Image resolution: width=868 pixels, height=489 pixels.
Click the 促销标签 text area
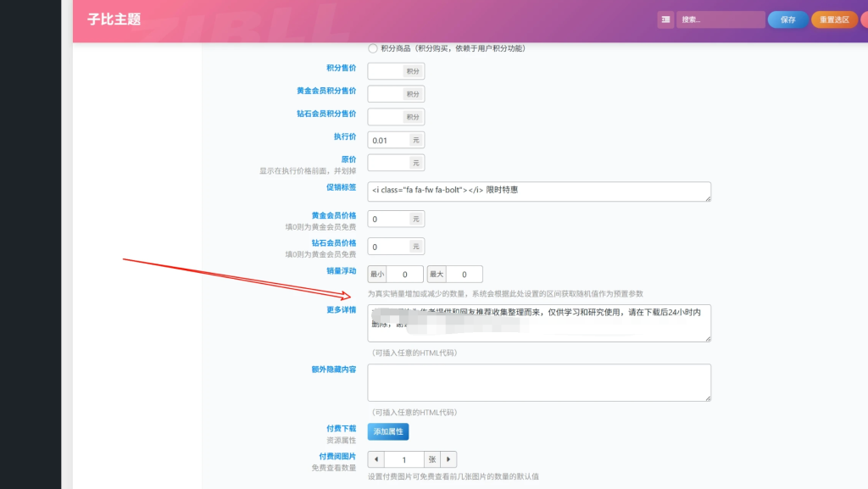point(539,192)
